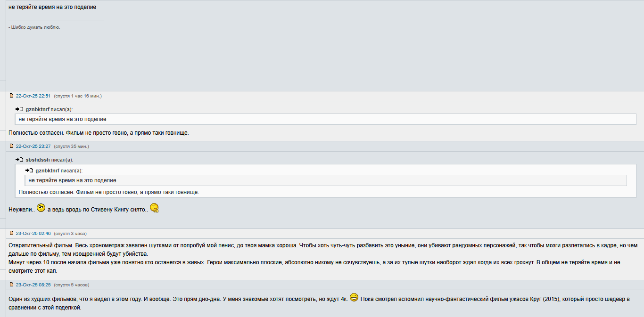This screenshot has width=644, height=317.
Task: Click quoted author name sbshdssh
Action: [x=38, y=160]
